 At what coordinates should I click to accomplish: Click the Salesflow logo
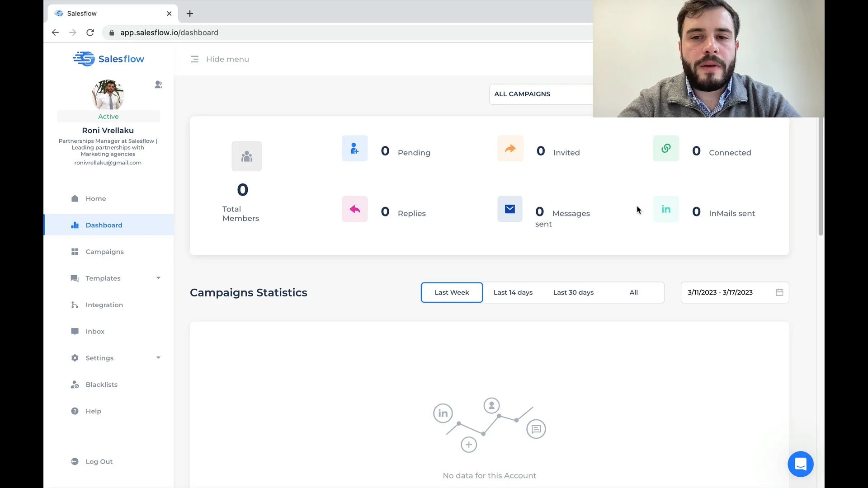tap(108, 59)
